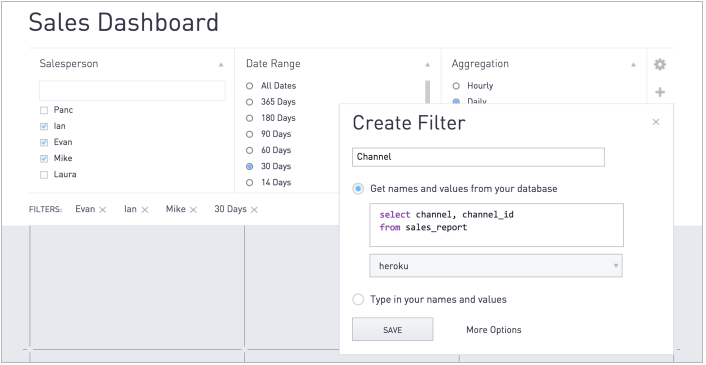Remove the 30 Days filter tag
The width and height of the screenshot is (706, 365).
[254, 210]
